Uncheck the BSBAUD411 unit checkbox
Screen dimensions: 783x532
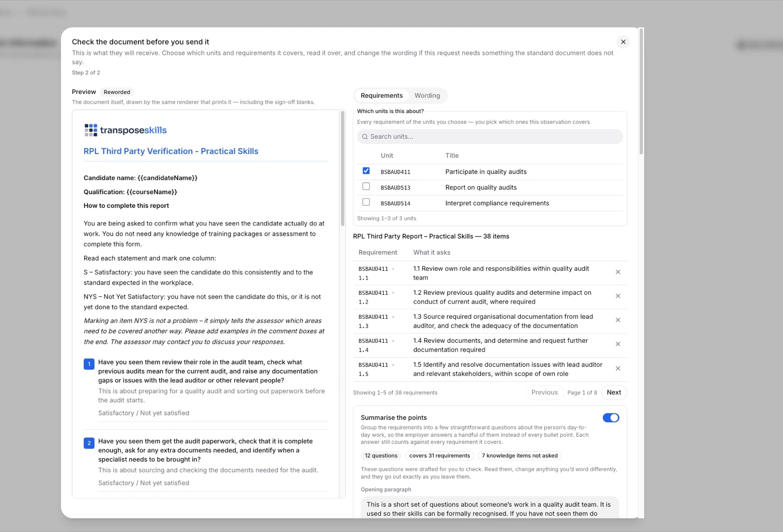click(x=366, y=171)
